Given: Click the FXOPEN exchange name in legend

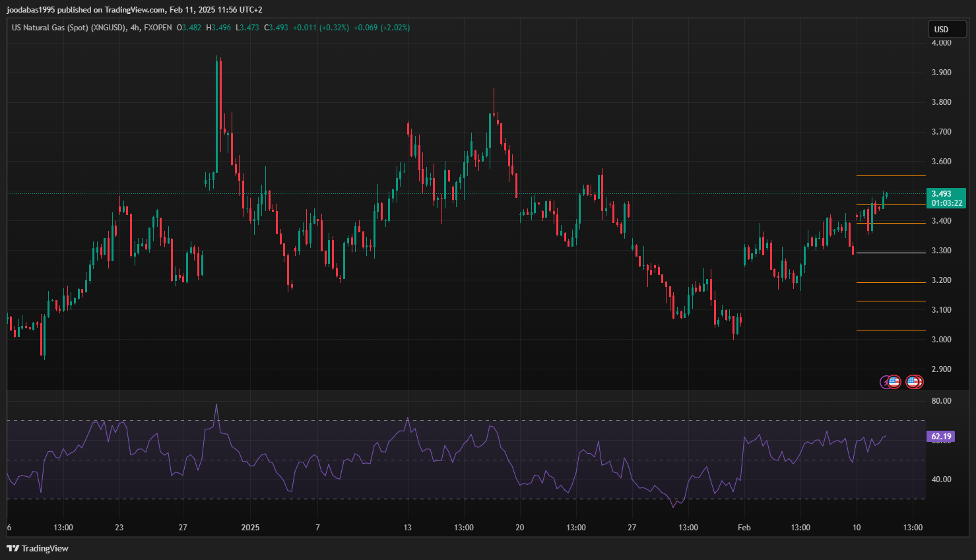Looking at the screenshot, I should 158,28.
